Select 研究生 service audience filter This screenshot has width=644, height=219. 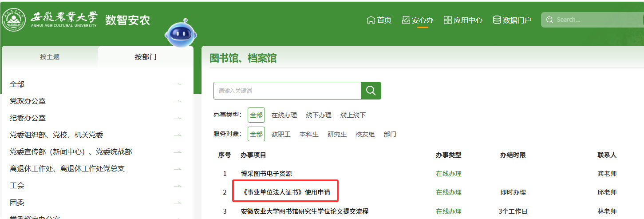337,134
